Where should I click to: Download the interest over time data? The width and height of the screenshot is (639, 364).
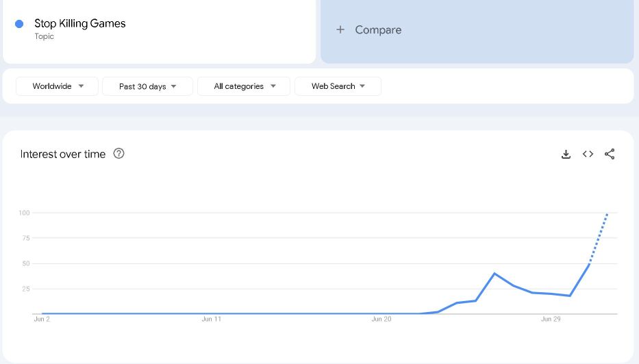click(x=566, y=155)
